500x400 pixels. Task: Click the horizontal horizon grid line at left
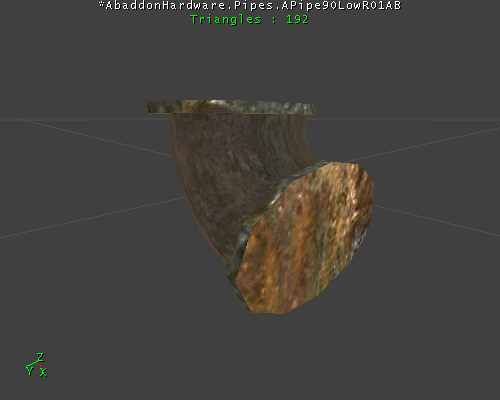pos(83,119)
